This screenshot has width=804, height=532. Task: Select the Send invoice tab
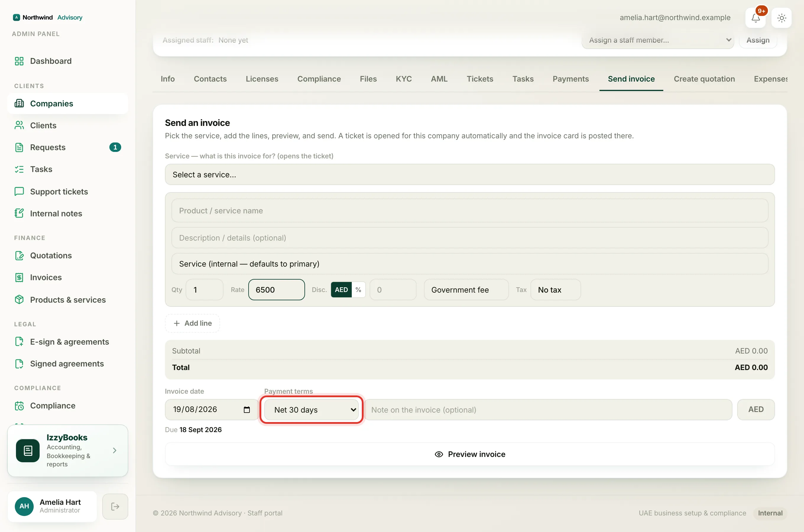[x=631, y=79]
